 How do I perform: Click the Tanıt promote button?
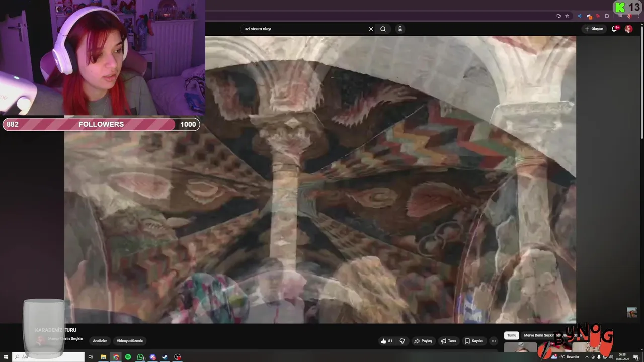[449, 341]
